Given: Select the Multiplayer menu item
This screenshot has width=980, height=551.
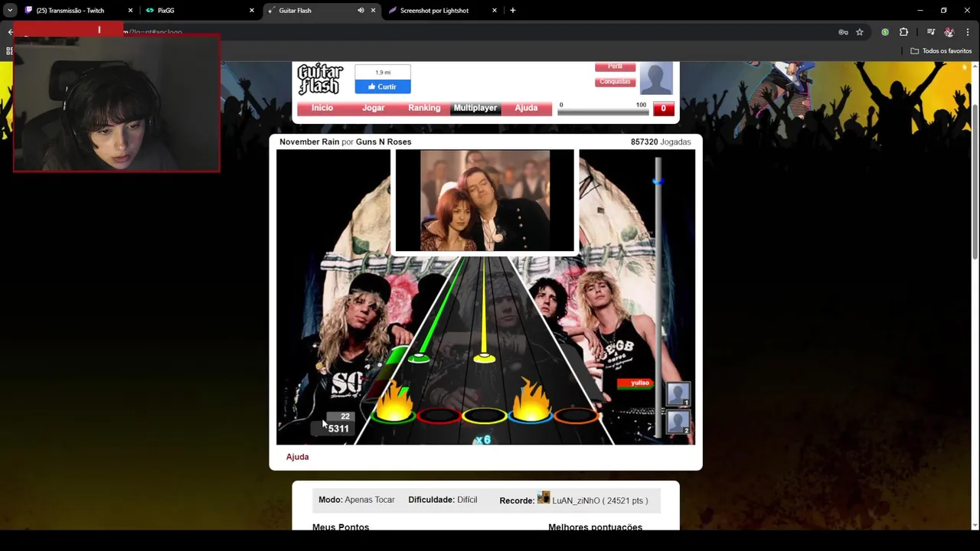Looking at the screenshot, I should (475, 108).
